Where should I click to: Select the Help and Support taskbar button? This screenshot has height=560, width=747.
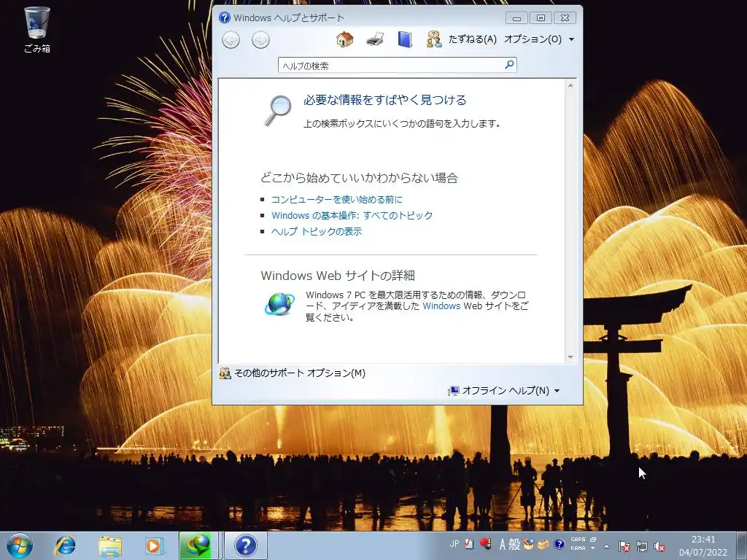coord(246,545)
